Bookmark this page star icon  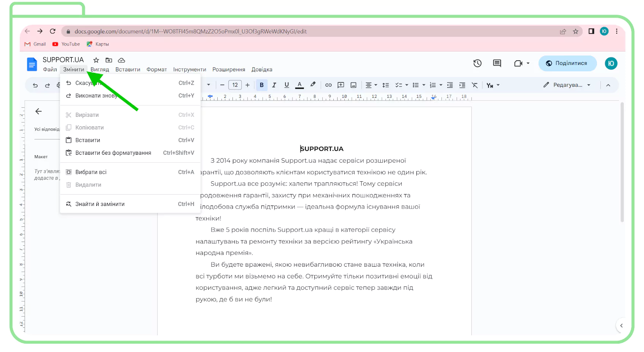(576, 31)
